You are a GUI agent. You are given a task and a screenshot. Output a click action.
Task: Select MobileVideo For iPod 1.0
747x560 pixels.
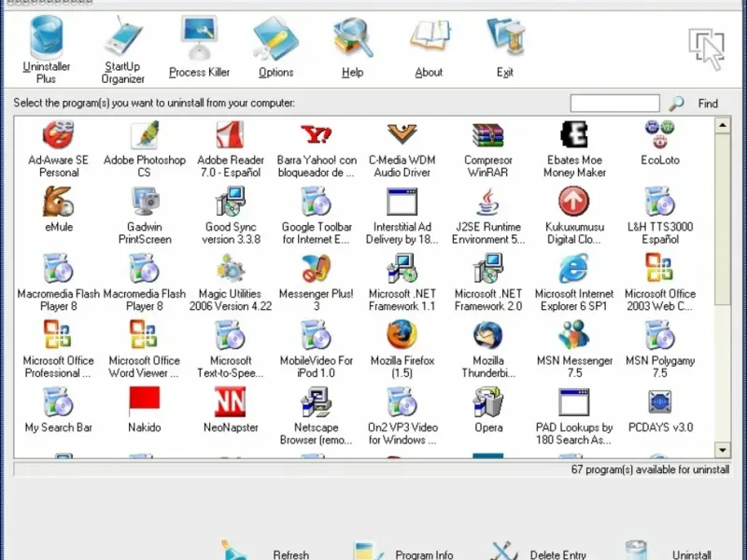317,349
